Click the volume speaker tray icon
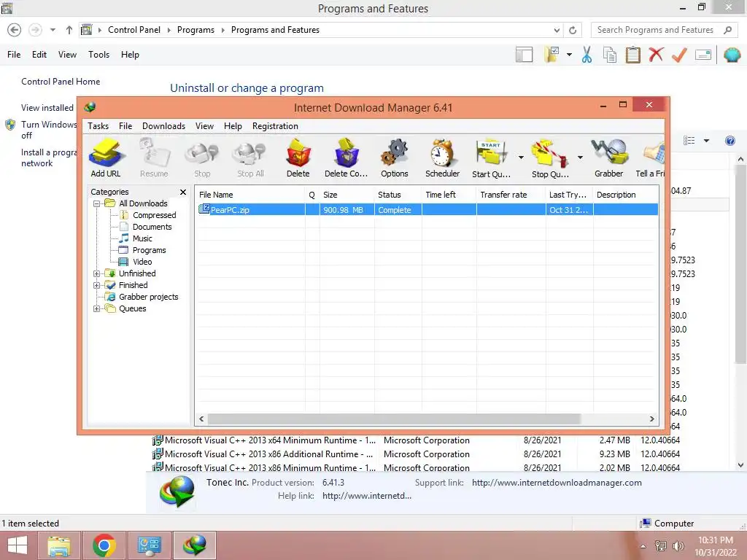 point(678,545)
